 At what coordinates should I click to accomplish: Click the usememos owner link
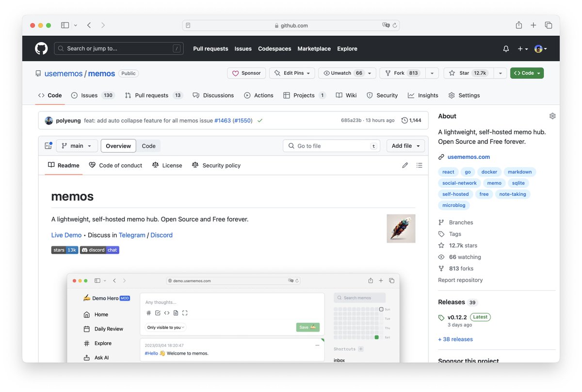(x=64, y=74)
